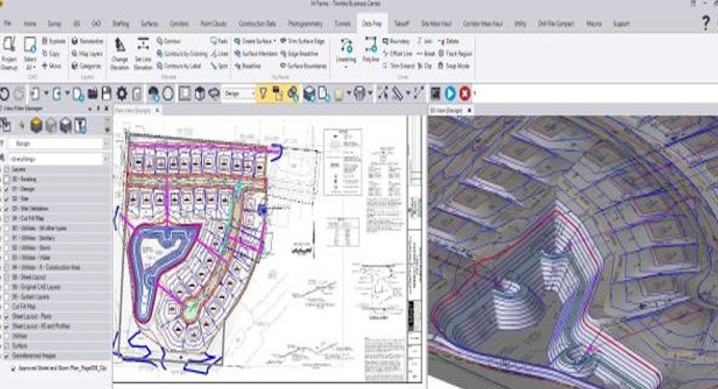
Task: Switch to the Takeoff ribbon tab
Action: [x=402, y=23]
